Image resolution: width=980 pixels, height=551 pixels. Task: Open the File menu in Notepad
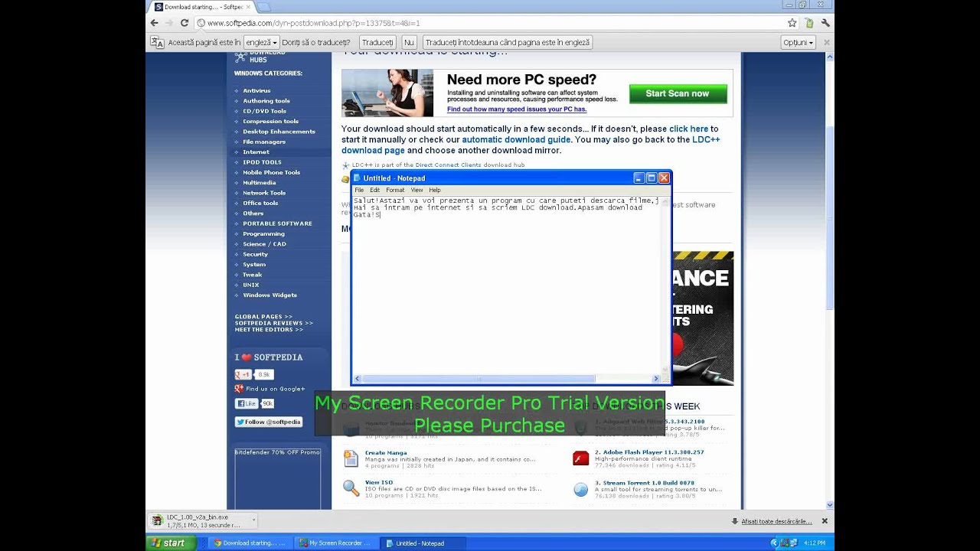pyautogui.click(x=359, y=190)
